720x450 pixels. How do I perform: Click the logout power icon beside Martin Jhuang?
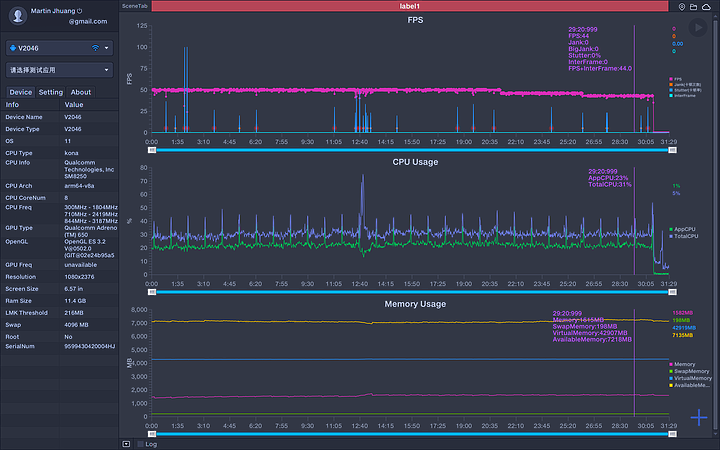click(x=79, y=11)
